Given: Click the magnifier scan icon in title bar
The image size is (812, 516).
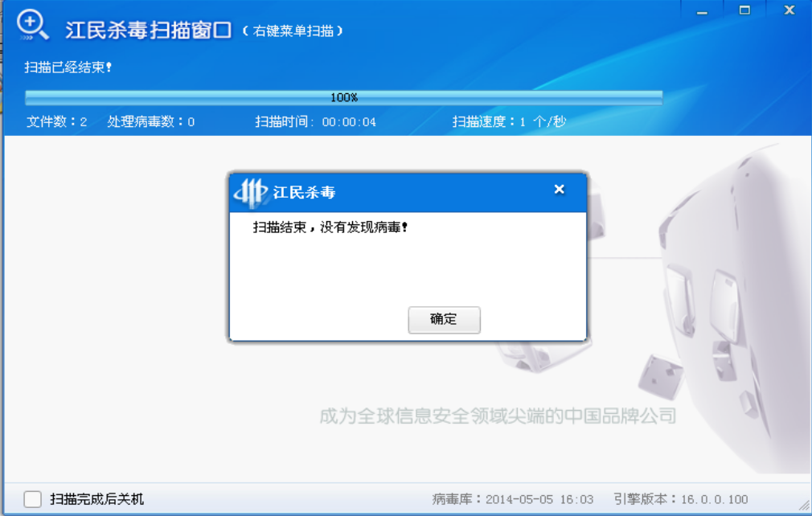Looking at the screenshot, I should pos(32,26).
